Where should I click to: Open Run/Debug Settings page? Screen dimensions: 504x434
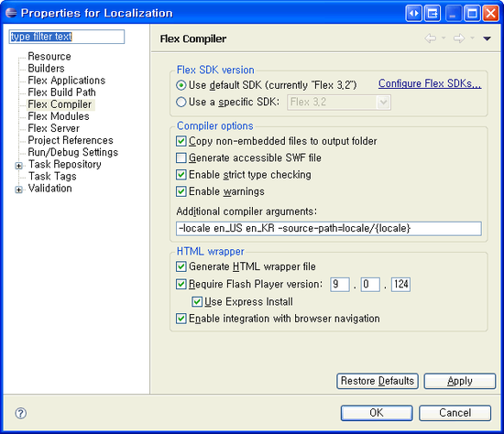click(73, 152)
